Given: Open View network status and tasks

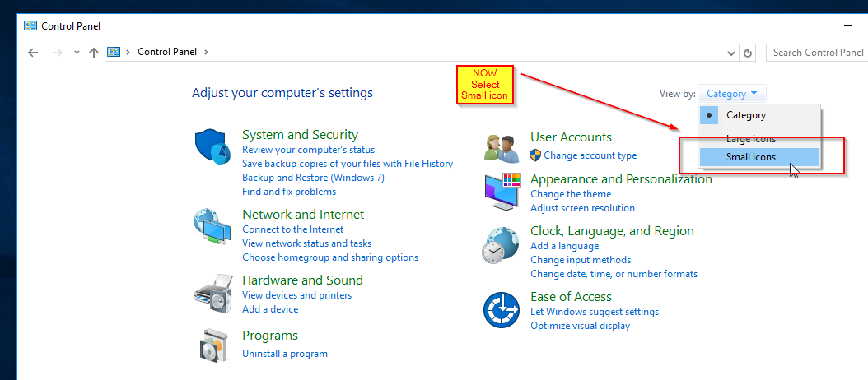Looking at the screenshot, I should [x=306, y=243].
